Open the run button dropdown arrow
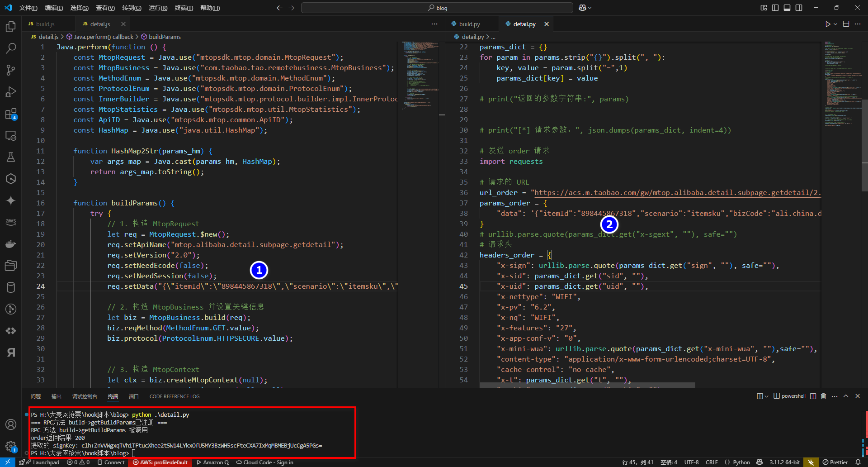Screen dimensions: 868x467 pyautogui.click(x=835, y=24)
